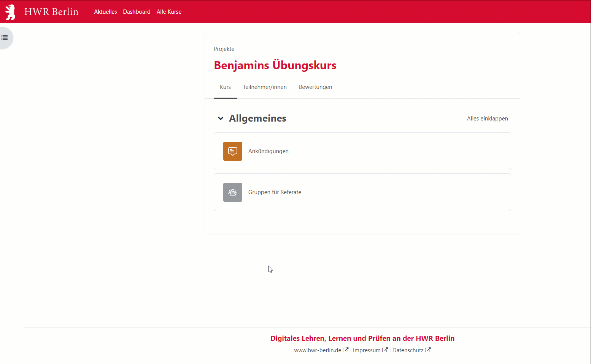
Task: Click Alles einklappen to collapse all sections
Action: pyautogui.click(x=487, y=118)
